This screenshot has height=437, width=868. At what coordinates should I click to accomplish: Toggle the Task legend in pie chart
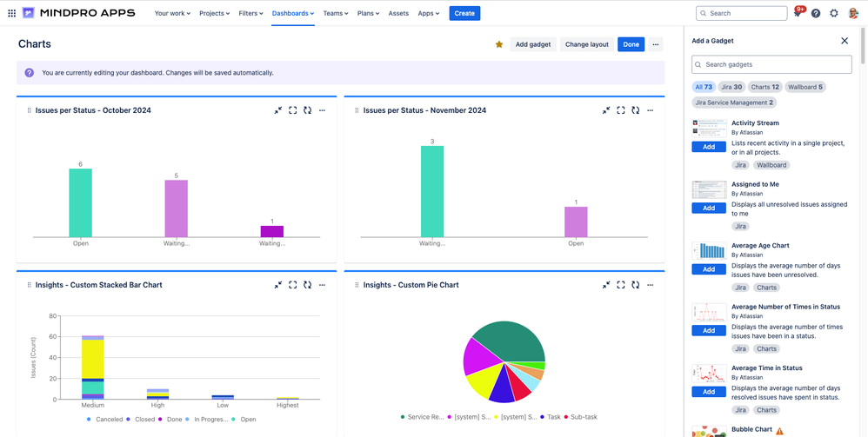pyautogui.click(x=551, y=417)
